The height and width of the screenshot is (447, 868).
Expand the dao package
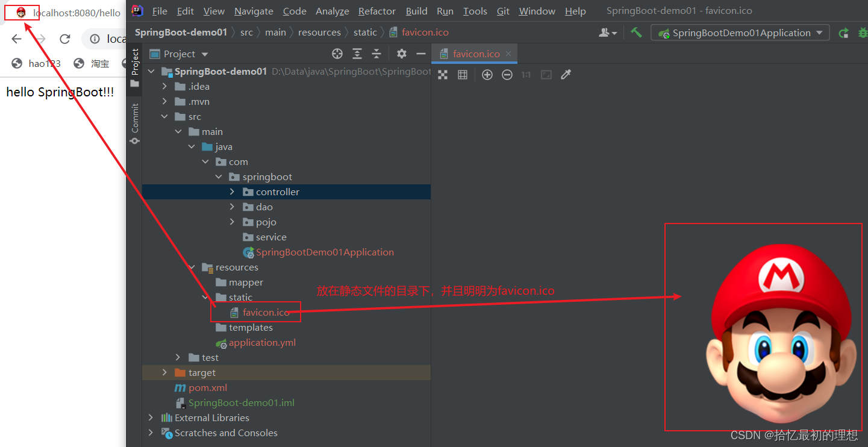(233, 207)
